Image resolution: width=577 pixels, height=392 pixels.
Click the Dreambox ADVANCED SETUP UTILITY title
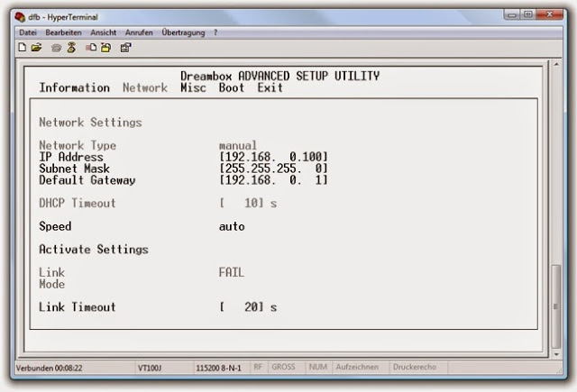(x=279, y=76)
